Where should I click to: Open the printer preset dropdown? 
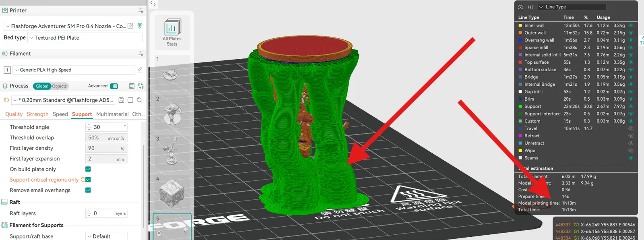point(65,26)
